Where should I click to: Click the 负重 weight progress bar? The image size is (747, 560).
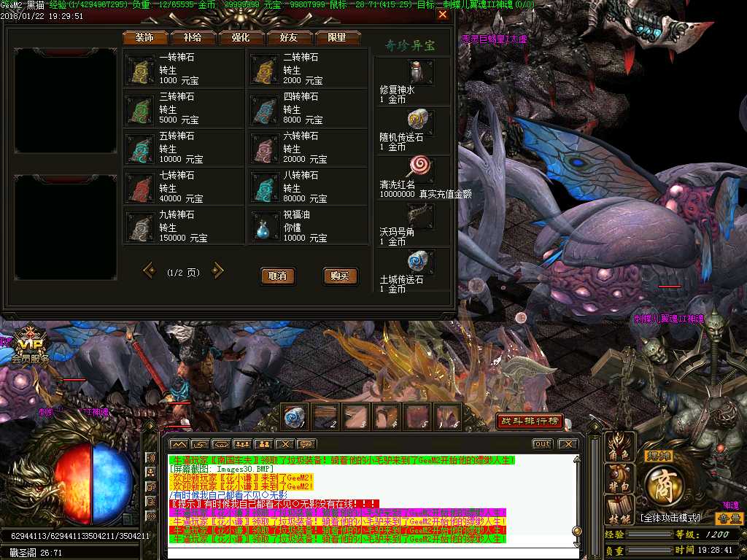tap(649, 550)
